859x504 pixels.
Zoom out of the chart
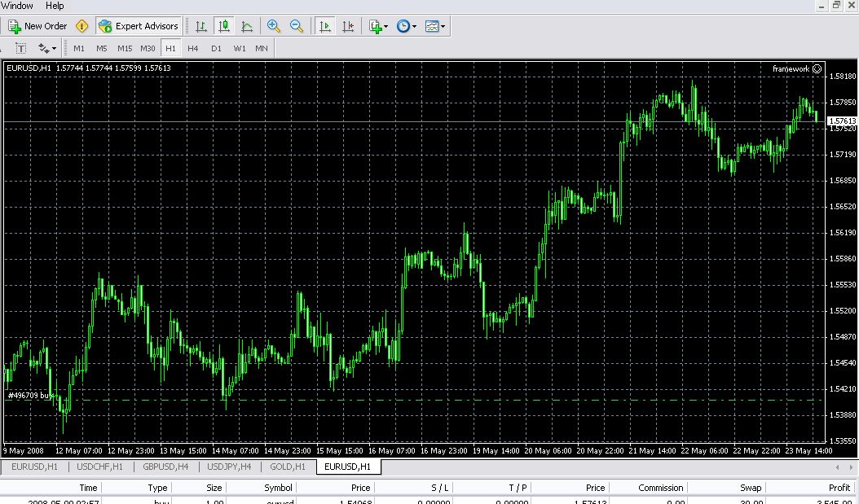(297, 26)
